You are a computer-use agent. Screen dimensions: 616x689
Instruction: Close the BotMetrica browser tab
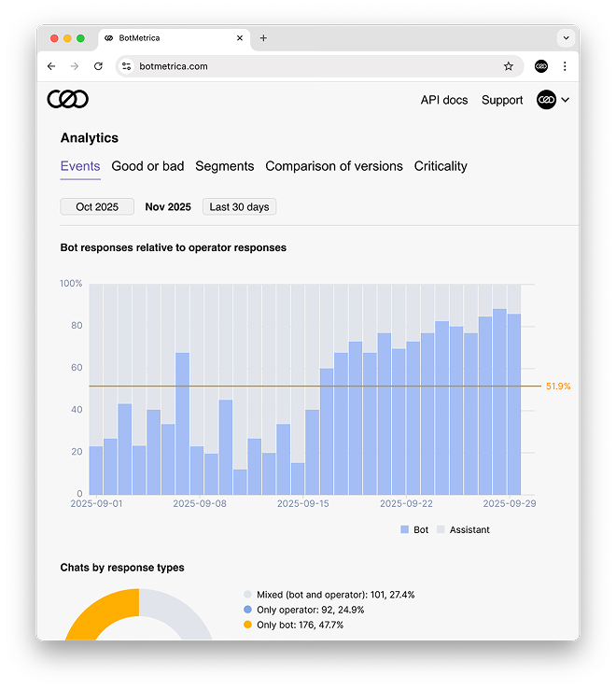coord(240,38)
